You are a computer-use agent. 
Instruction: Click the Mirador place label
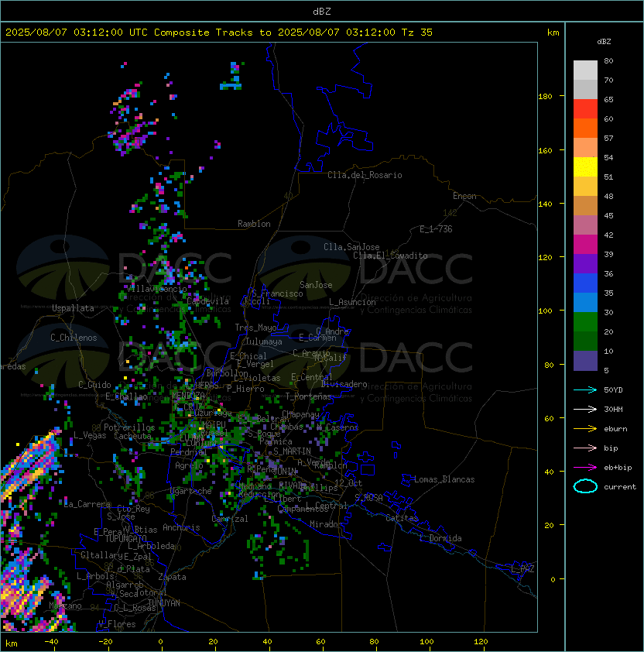[327, 524]
